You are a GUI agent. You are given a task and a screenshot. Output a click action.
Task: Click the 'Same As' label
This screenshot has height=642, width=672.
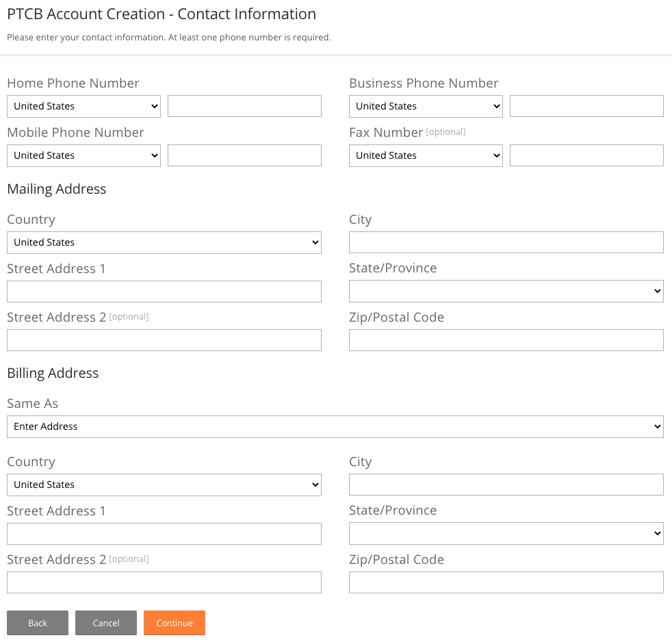32,403
